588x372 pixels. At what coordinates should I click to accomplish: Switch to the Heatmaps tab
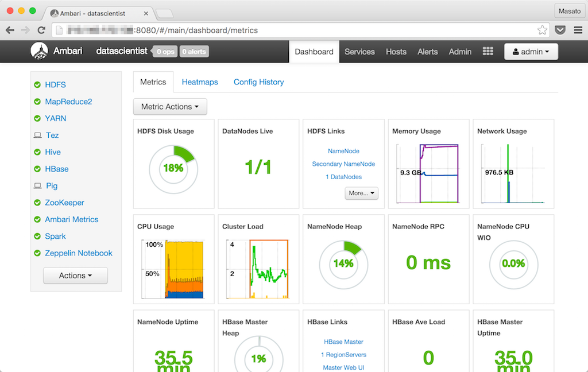[200, 82]
